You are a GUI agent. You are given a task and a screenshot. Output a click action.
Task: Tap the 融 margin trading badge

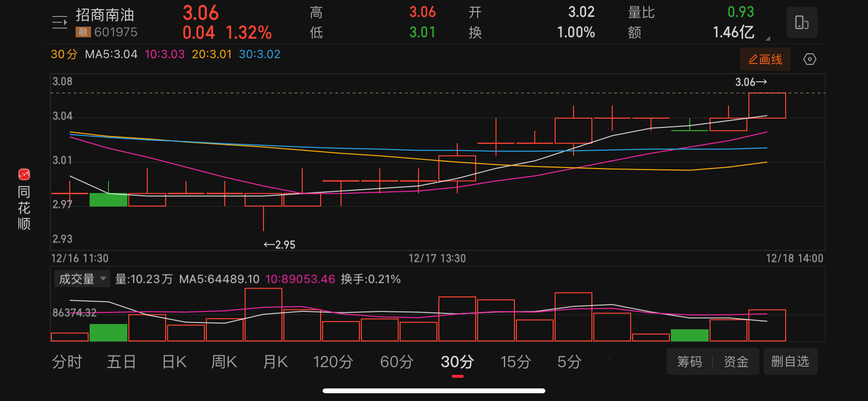coord(83,32)
